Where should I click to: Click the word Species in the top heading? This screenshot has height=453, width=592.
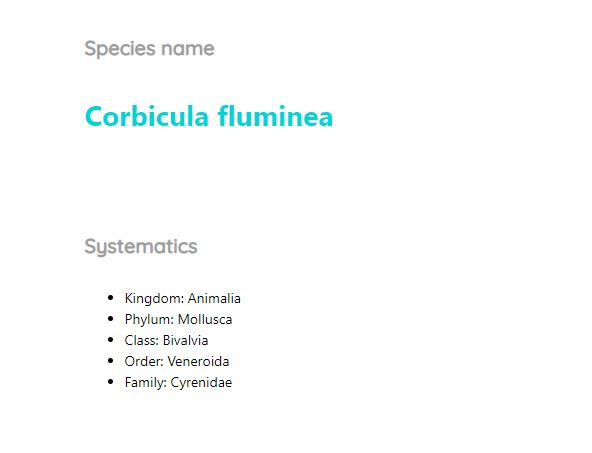point(120,49)
